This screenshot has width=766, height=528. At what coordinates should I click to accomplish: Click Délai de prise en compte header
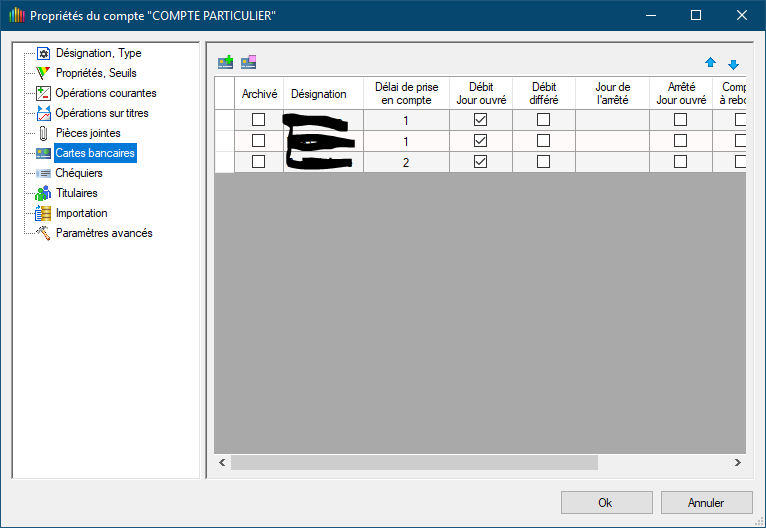click(x=406, y=93)
